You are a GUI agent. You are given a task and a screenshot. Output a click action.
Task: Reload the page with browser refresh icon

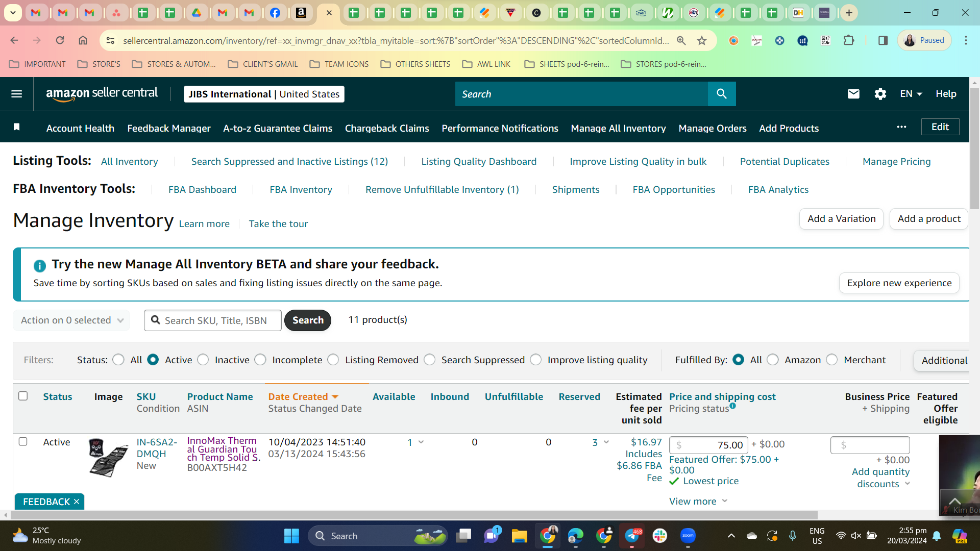pyautogui.click(x=60, y=40)
